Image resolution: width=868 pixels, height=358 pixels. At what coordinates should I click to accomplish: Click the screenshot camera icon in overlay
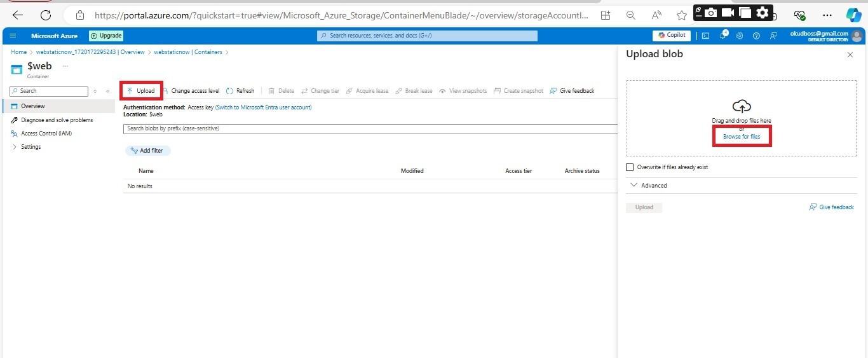pos(712,12)
